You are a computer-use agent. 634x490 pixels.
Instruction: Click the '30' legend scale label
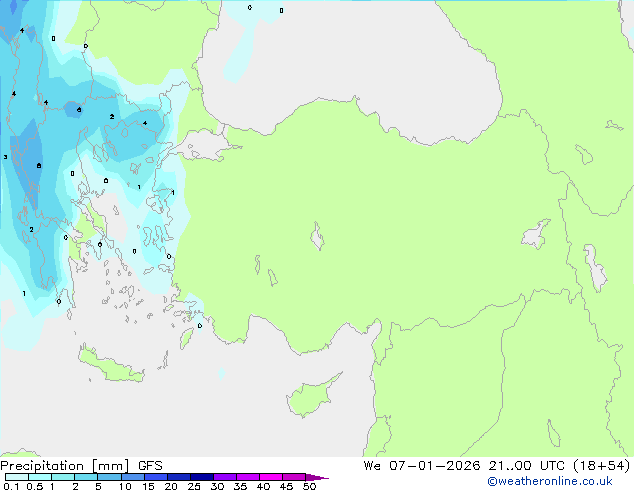[x=217, y=486]
